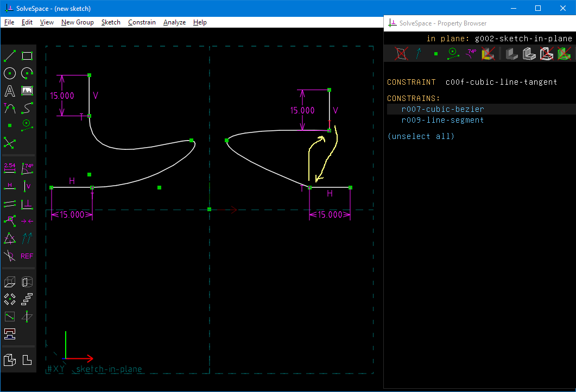Open the Sketch menu
This screenshot has height=392, width=576.
[x=111, y=22]
